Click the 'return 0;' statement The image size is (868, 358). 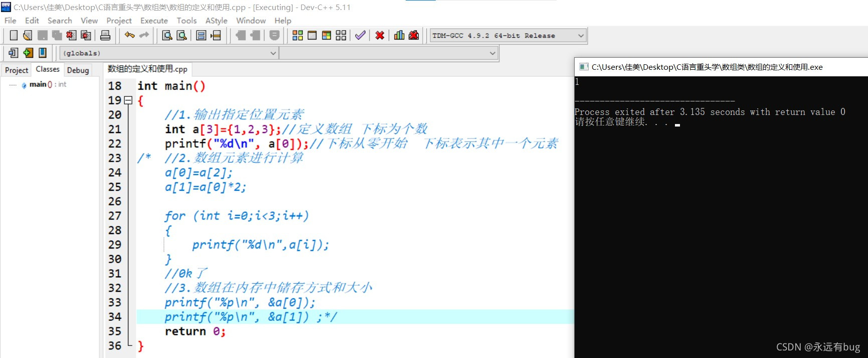195,331
